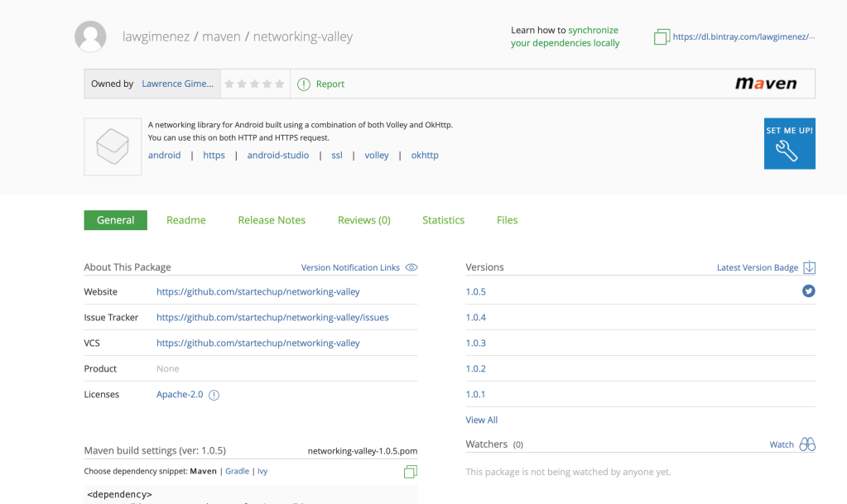Click the Apache-2.0 license info icon

click(x=214, y=395)
